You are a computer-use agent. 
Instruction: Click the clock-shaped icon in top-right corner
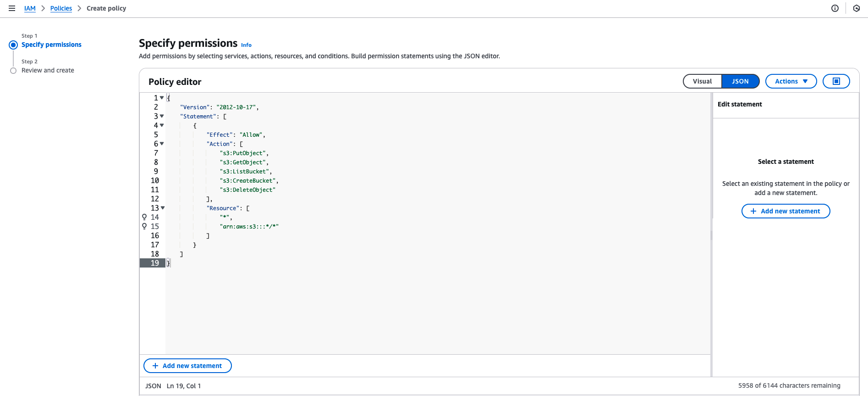click(857, 8)
